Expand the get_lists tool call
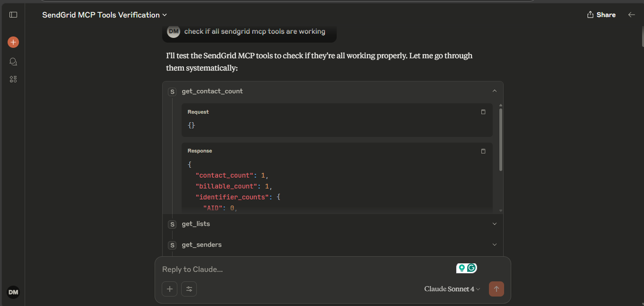644x306 pixels. pyautogui.click(x=495, y=223)
